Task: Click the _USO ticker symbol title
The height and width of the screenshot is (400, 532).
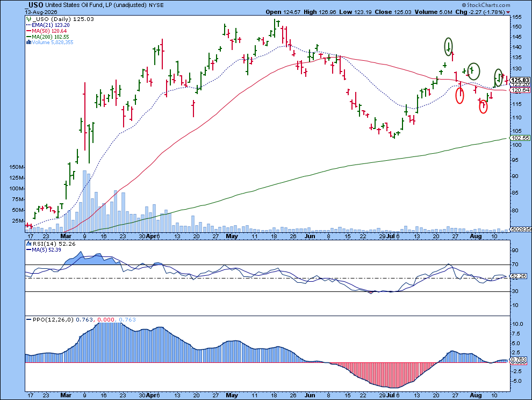Action: [x=34, y=5]
